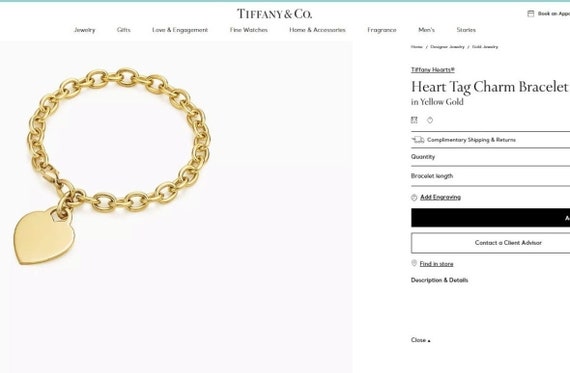The image size is (570, 373).
Task: Follow the Tiffany Hearts collection link
Action: pyautogui.click(x=433, y=69)
